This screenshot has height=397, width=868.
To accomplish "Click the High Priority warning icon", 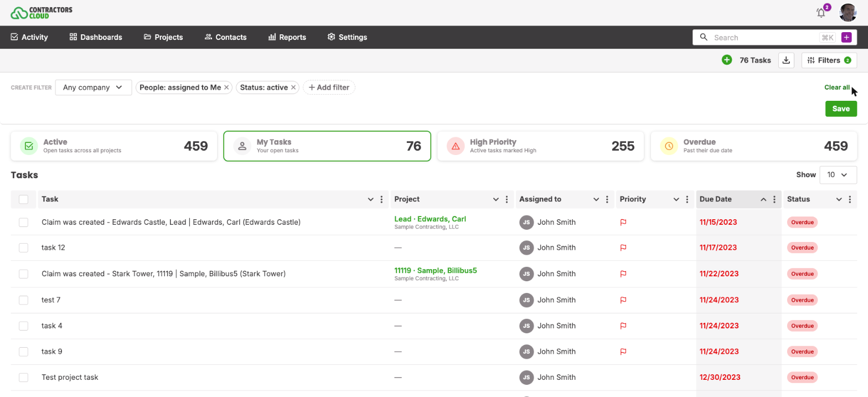I will click(456, 146).
